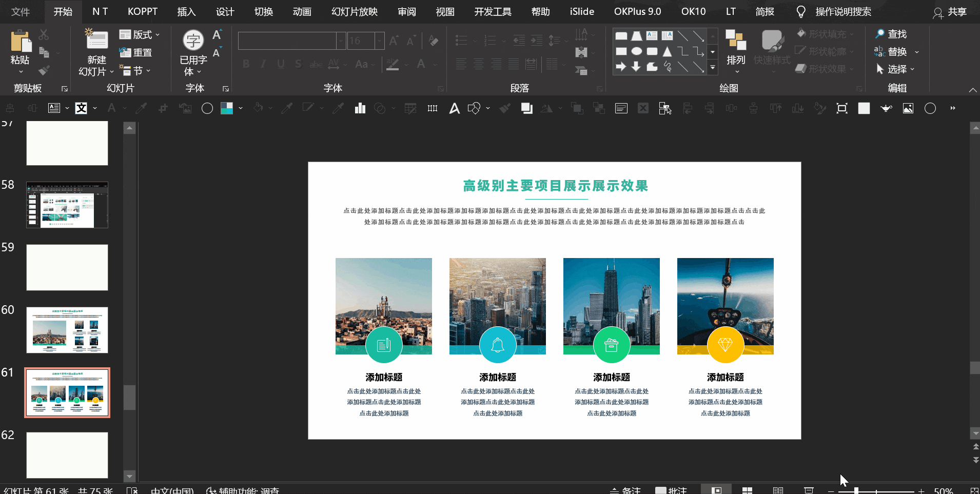Open the 插入 (Insert) ribbon tab
The image size is (980, 494).
coord(186,11)
